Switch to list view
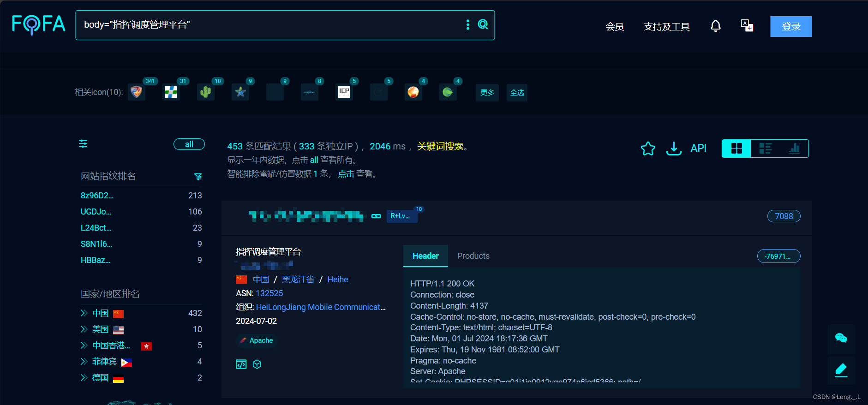 pyautogui.click(x=765, y=149)
